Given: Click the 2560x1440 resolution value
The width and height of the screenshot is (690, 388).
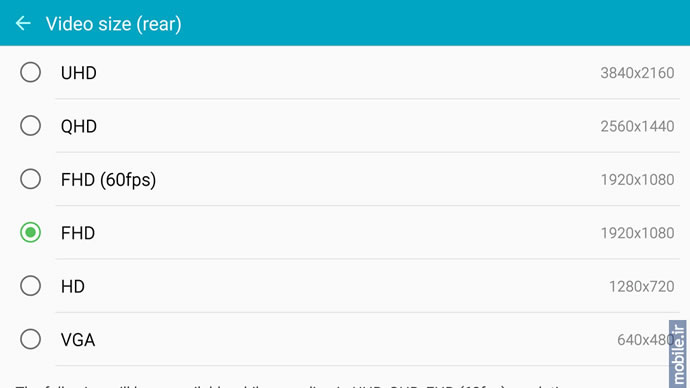Looking at the screenshot, I should point(637,127).
